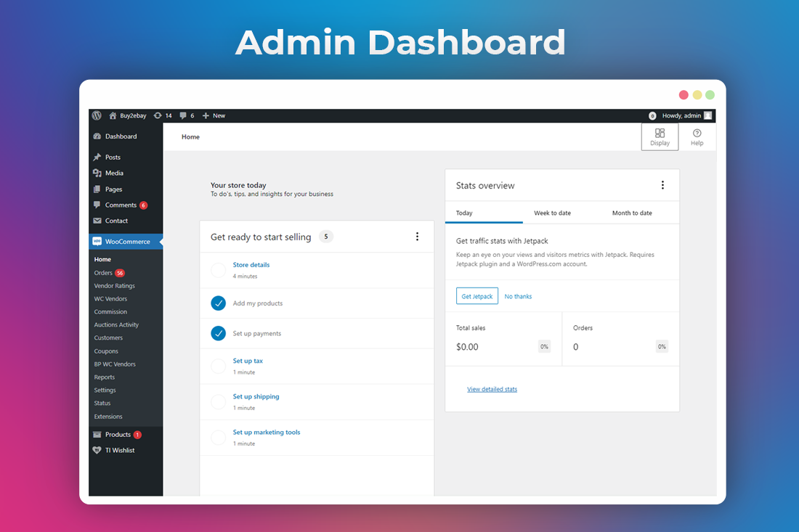The width and height of the screenshot is (799, 532).
Task: Open Products via its sidebar icon
Action: pos(98,434)
